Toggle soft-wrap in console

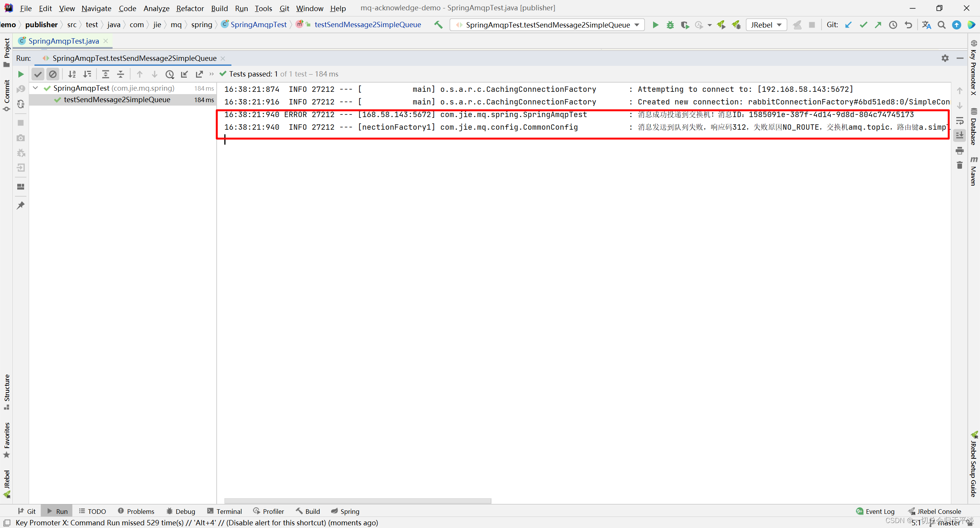tap(960, 121)
